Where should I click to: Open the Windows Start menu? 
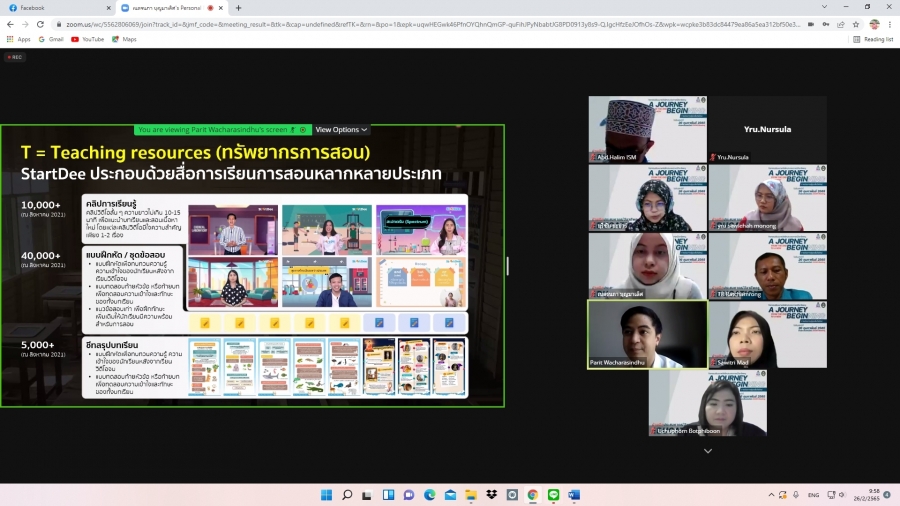pyautogui.click(x=326, y=495)
